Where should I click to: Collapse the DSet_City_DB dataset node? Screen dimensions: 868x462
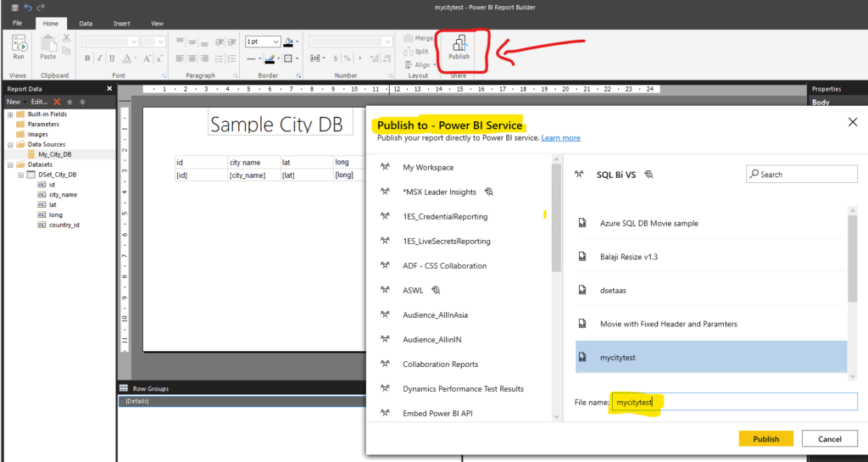click(x=20, y=175)
